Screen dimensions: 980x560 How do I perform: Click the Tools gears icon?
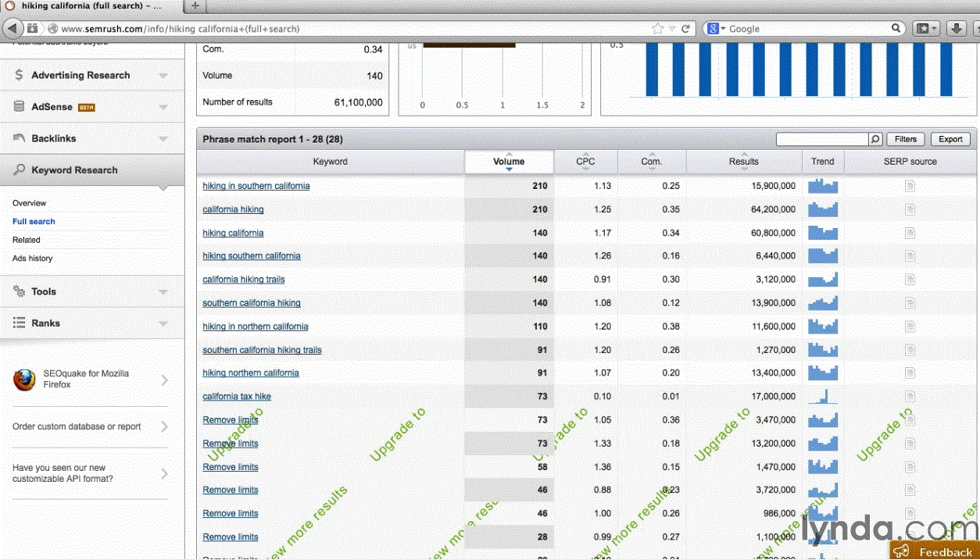pos(20,291)
